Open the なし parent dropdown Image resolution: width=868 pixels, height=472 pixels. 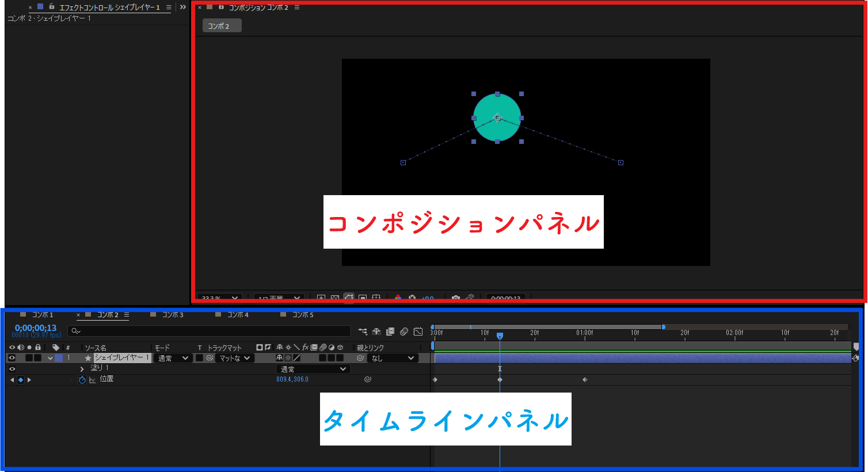click(x=393, y=358)
